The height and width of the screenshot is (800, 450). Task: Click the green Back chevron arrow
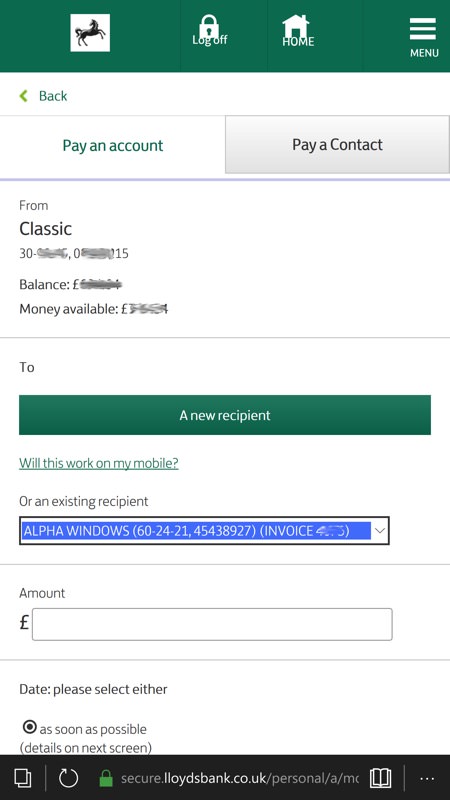pyautogui.click(x=23, y=95)
